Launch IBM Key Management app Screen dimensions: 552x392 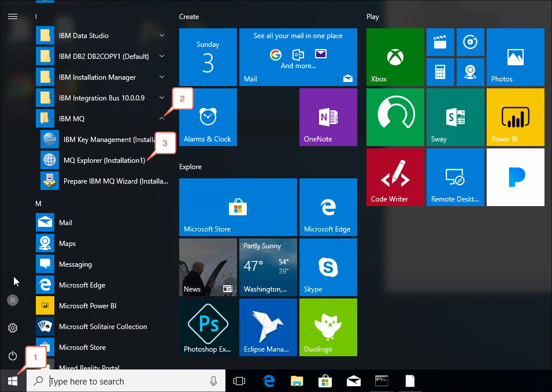(103, 140)
